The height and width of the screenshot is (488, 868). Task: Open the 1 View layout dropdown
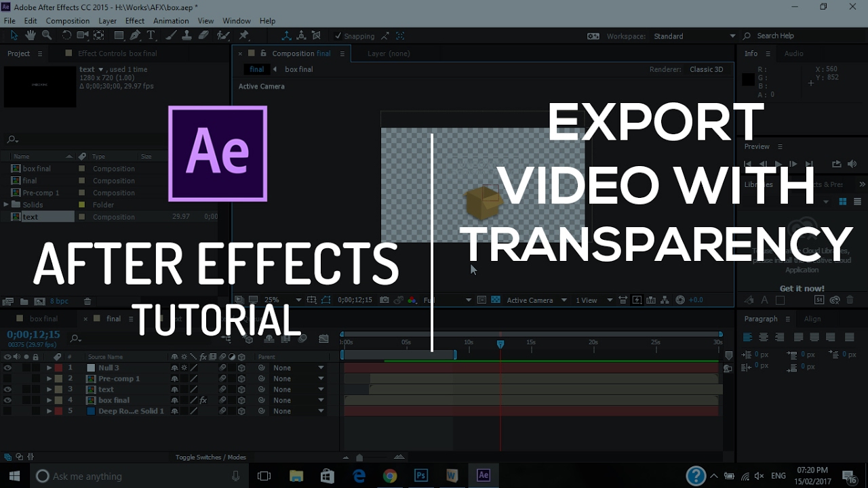[594, 300]
